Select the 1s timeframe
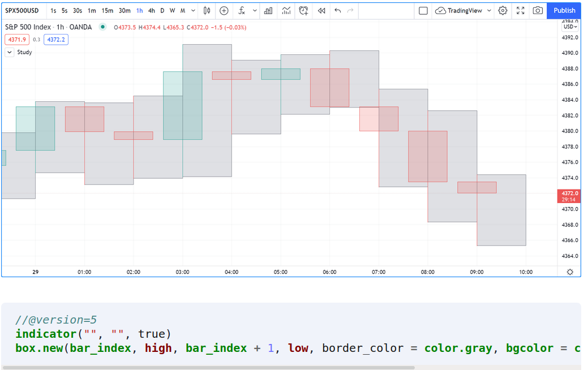 tap(53, 11)
